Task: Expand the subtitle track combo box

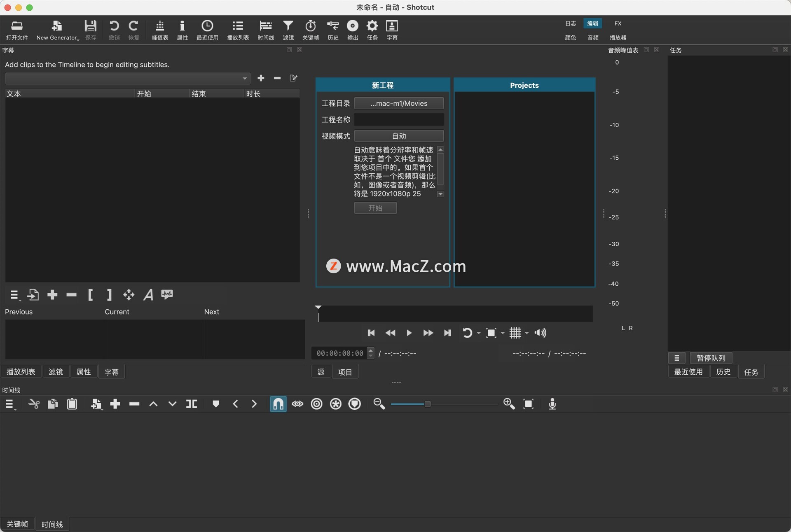Action: coord(128,78)
